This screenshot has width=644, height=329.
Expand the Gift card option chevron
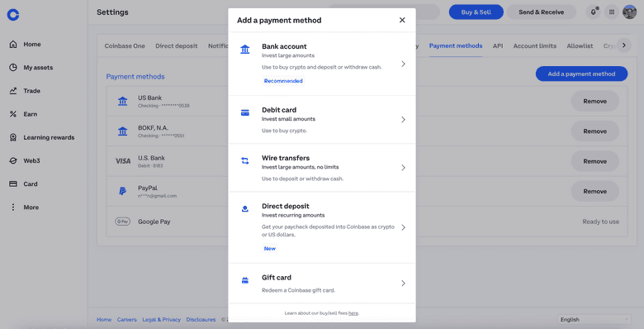tap(403, 283)
